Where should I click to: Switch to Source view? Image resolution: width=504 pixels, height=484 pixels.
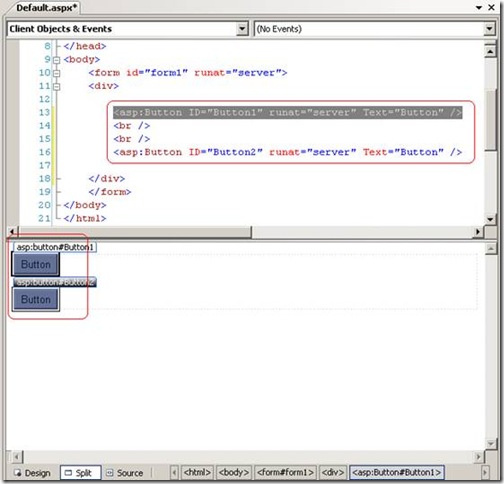[x=125, y=473]
